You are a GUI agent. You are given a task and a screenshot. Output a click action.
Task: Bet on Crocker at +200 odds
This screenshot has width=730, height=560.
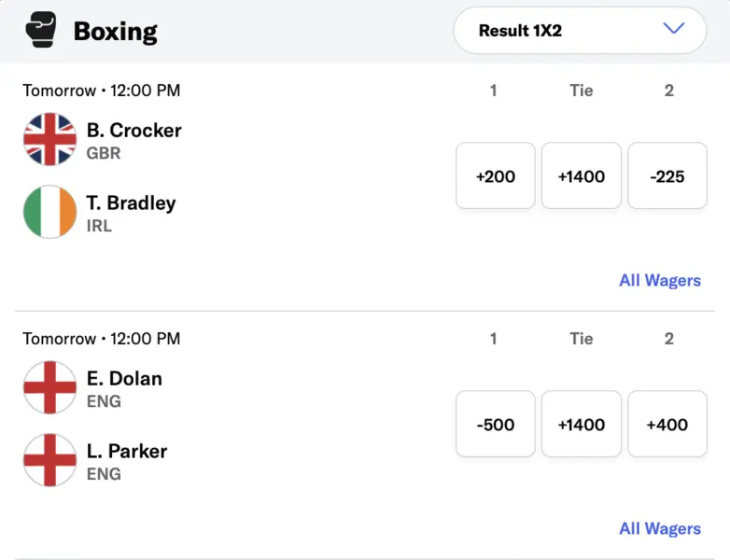point(495,175)
